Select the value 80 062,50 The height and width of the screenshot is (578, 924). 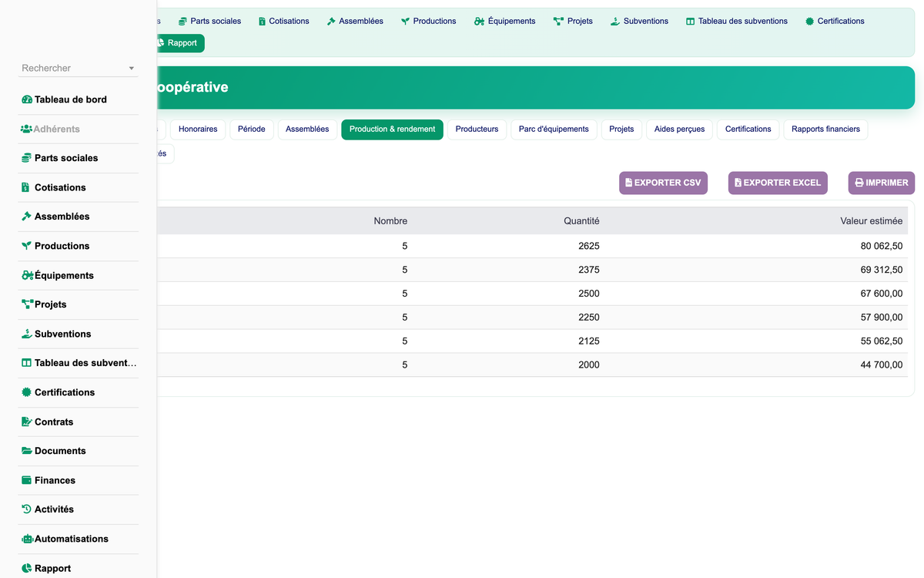[x=882, y=246]
